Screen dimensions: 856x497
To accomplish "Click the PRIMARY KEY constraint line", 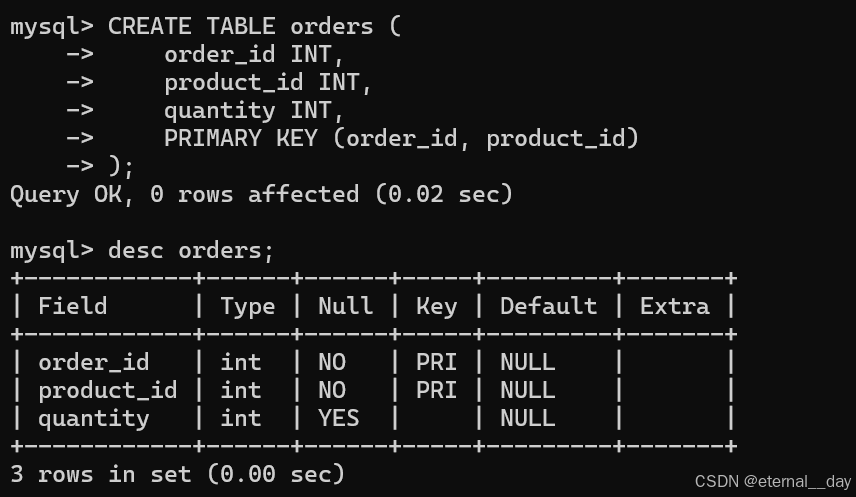I will 401,138.
